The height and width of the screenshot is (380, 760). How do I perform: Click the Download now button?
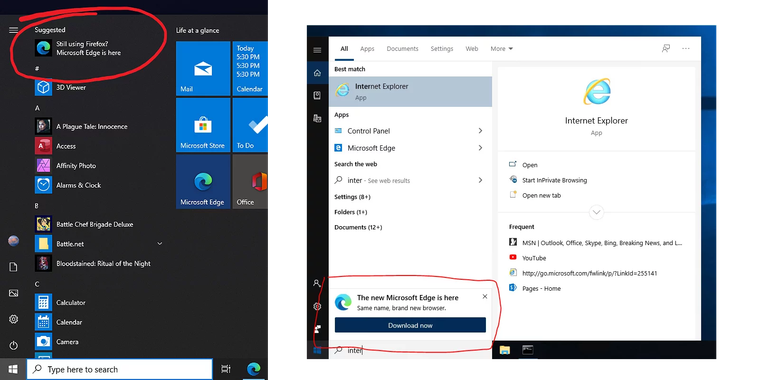pyautogui.click(x=410, y=325)
